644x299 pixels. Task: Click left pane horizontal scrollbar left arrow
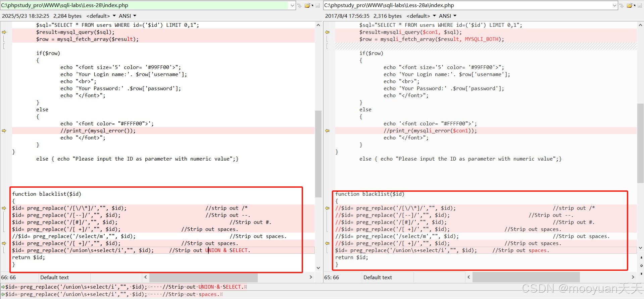pos(145,277)
